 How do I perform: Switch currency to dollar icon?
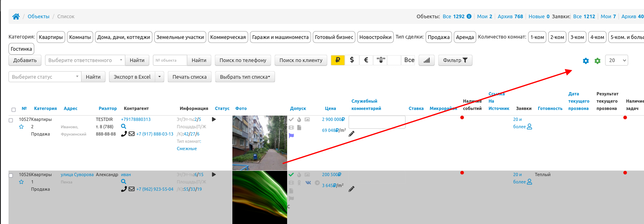click(x=352, y=60)
